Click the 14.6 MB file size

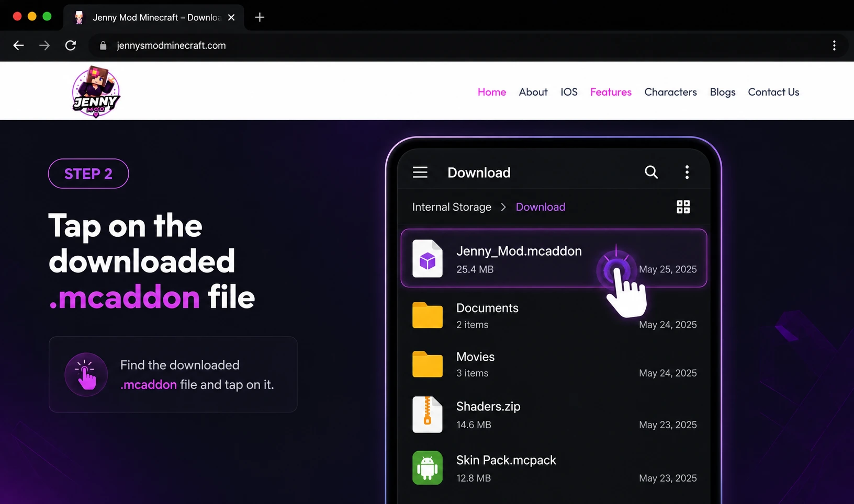[474, 425]
